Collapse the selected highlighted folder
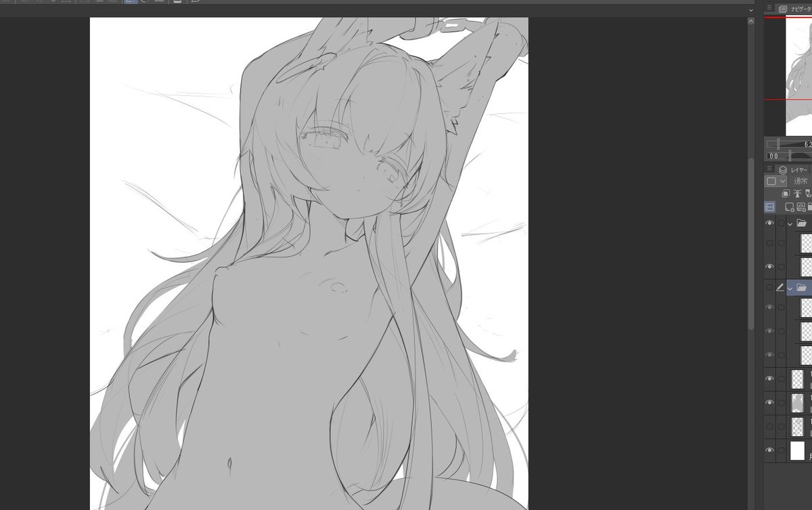This screenshot has width=812, height=510. [x=790, y=288]
